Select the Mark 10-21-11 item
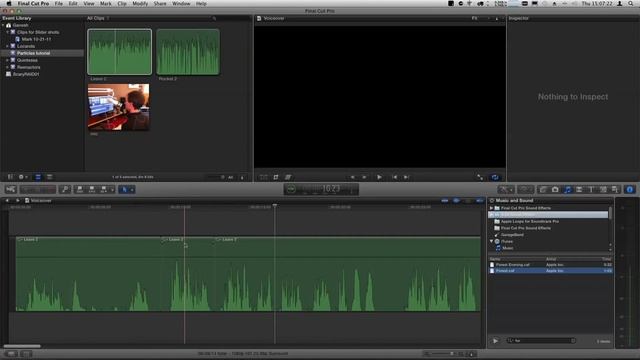 tap(36, 39)
